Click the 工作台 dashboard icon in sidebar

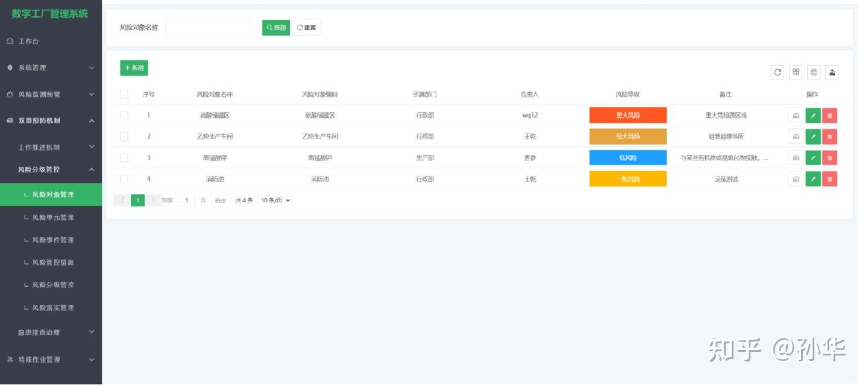click(10, 42)
